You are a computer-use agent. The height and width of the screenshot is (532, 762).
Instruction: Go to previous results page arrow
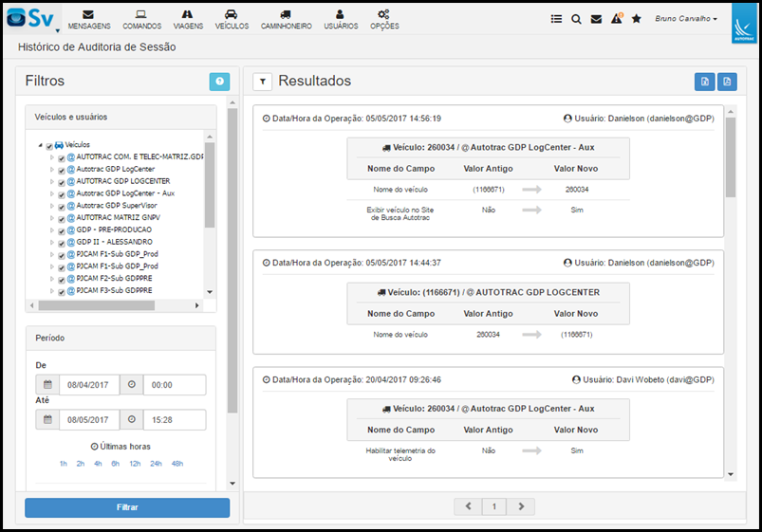(x=468, y=506)
